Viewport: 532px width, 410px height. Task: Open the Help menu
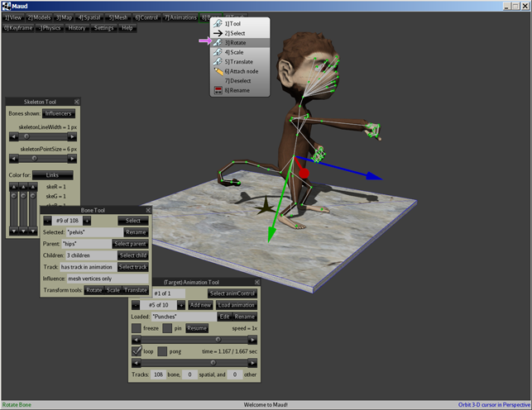pyautogui.click(x=127, y=28)
